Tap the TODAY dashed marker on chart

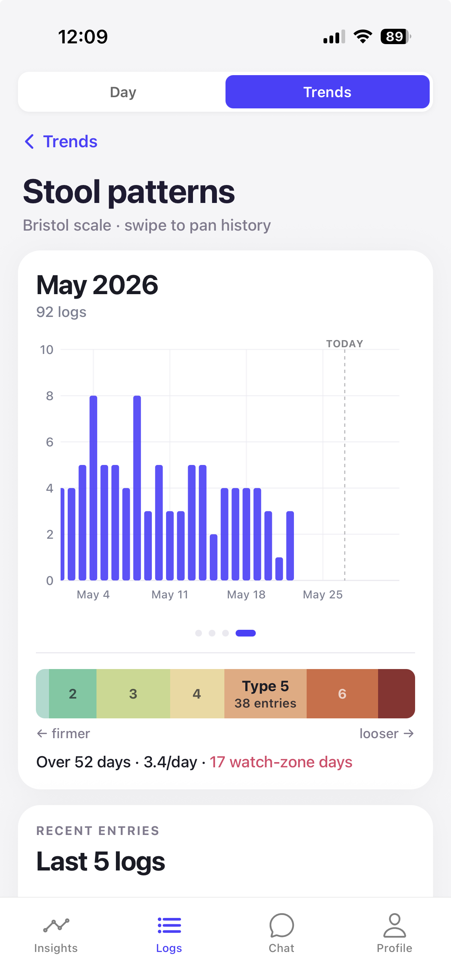[x=345, y=460]
